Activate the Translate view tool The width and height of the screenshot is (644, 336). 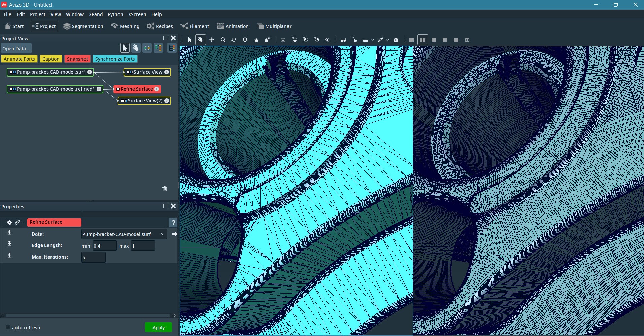[x=212, y=39]
